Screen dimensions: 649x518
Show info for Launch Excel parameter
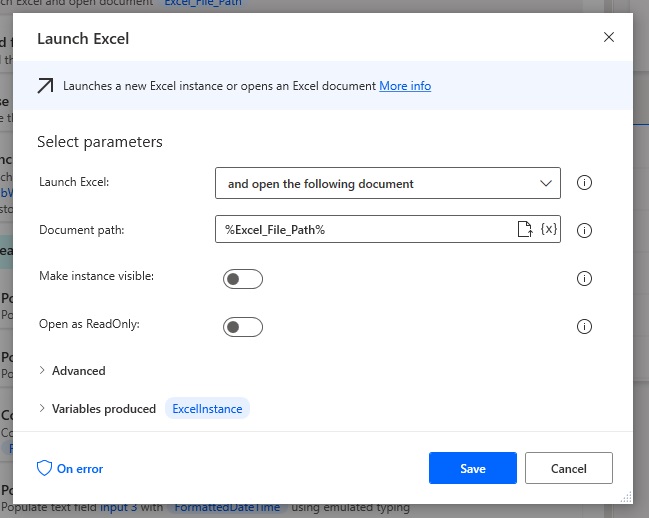(x=584, y=182)
